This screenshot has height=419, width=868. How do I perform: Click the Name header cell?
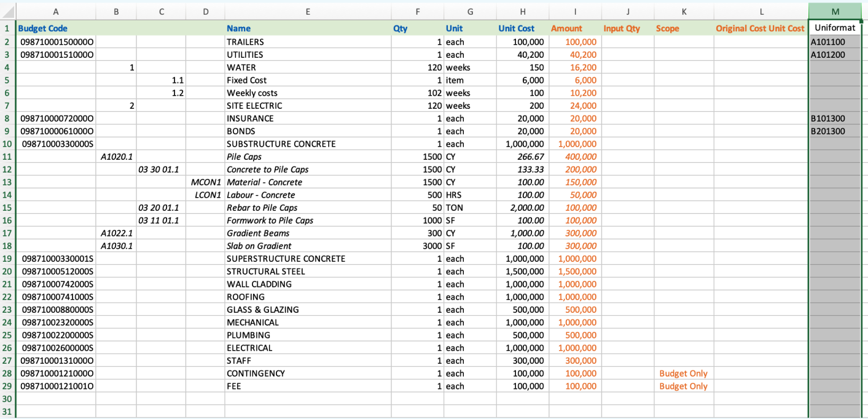click(308, 28)
